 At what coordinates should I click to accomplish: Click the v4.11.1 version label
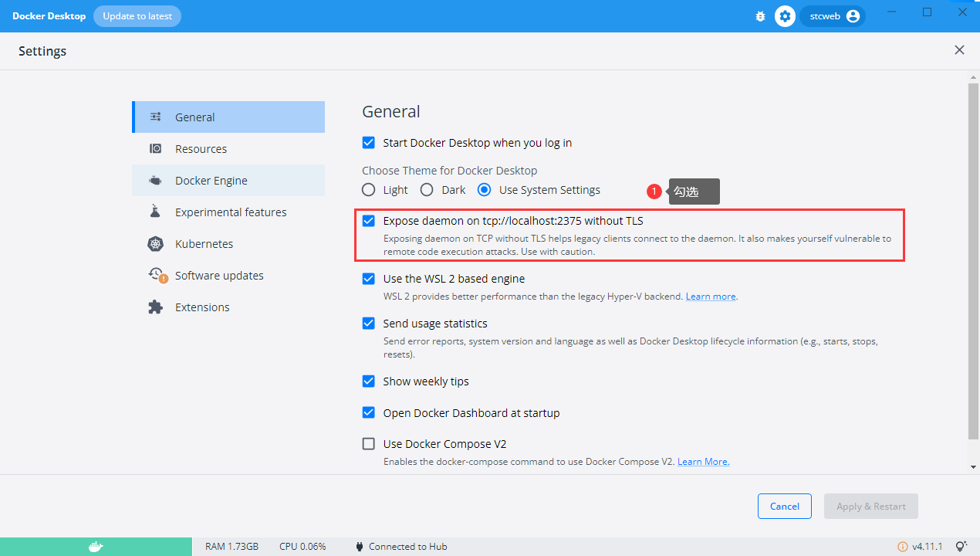tap(928, 547)
